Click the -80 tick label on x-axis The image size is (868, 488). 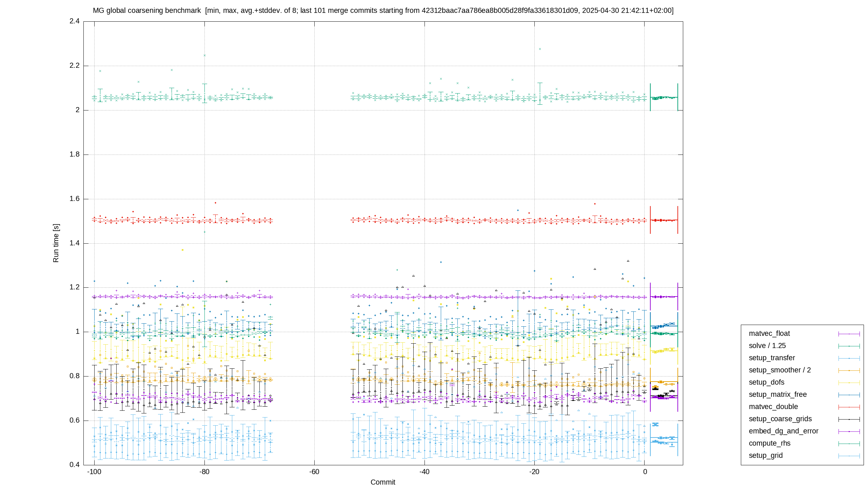(204, 472)
